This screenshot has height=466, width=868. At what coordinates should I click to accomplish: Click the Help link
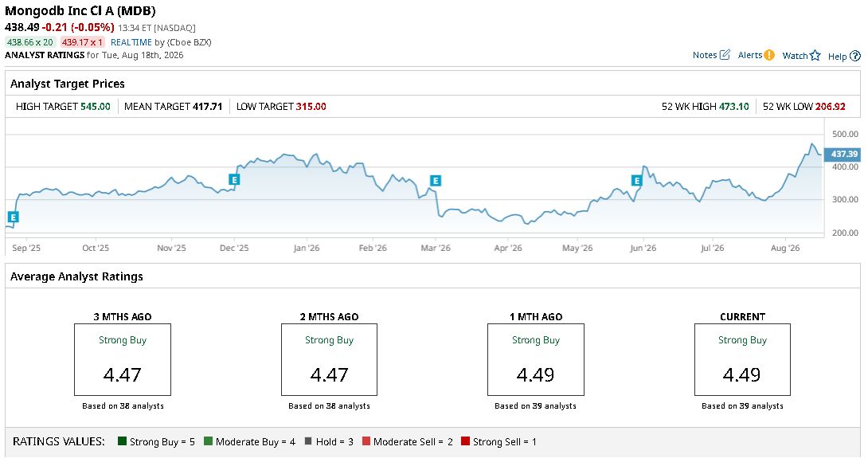pos(838,57)
